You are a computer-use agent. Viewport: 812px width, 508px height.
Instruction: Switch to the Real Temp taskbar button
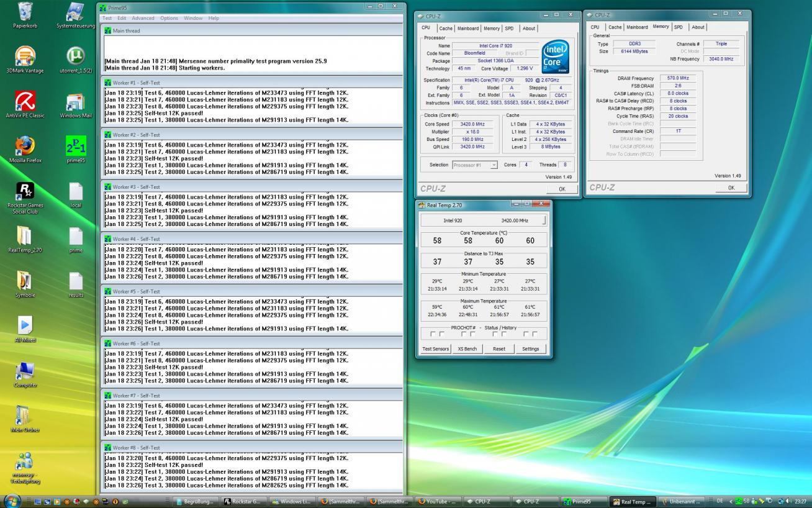point(632,502)
